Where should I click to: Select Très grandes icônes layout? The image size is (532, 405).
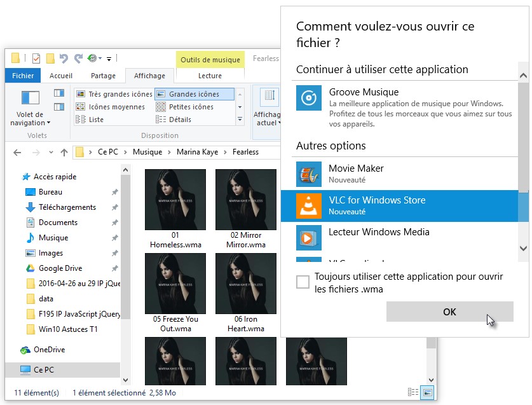pyautogui.click(x=114, y=94)
